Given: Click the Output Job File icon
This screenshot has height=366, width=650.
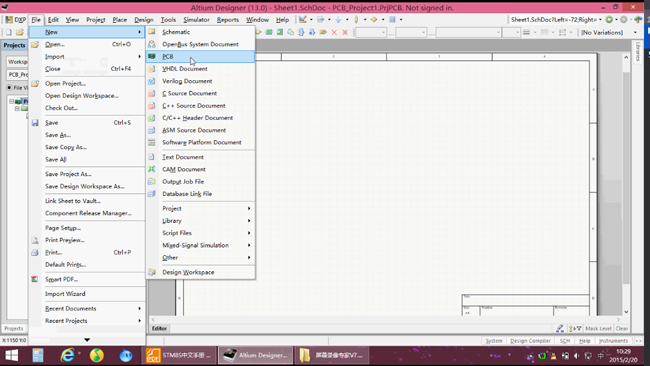Looking at the screenshot, I should (x=152, y=182).
